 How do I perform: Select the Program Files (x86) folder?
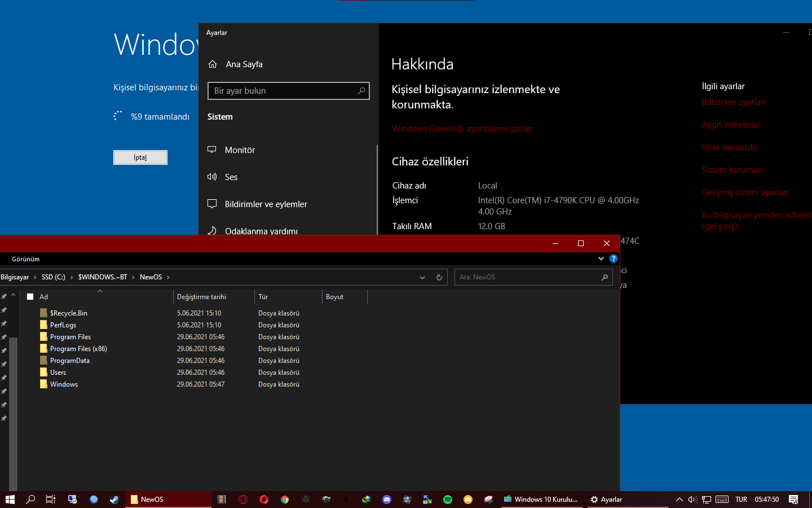(x=78, y=349)
